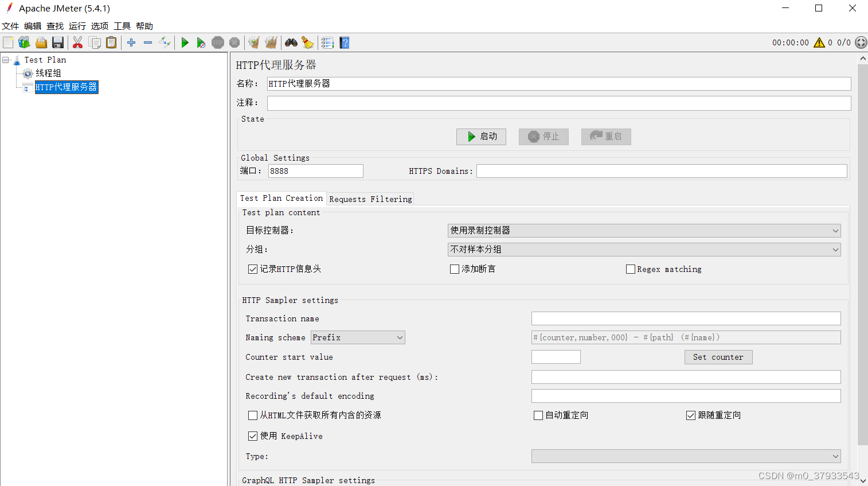Open the 帮助 menu
This screenshot has height=486, width=868.
[x=144, y=26]
